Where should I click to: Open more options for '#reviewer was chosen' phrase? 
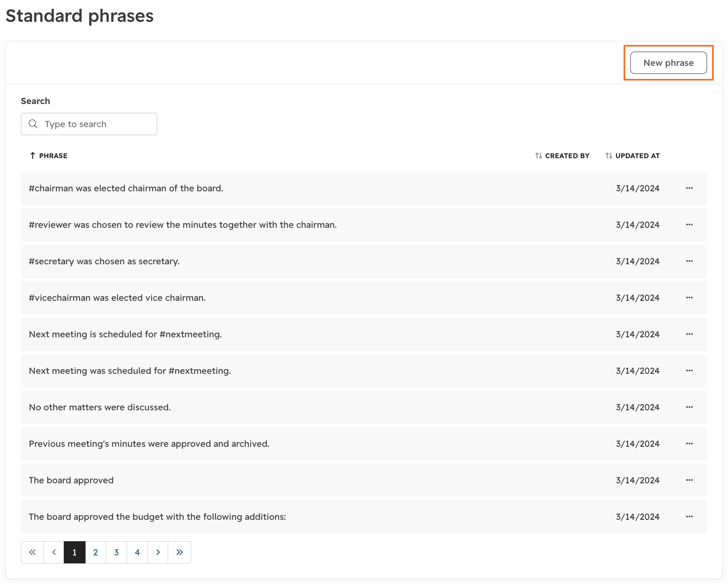pyautogui.click(x=689, y=225)
